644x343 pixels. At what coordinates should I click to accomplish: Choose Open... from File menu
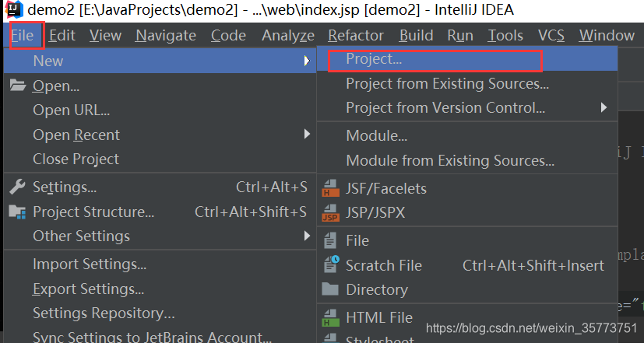(160, 86)
